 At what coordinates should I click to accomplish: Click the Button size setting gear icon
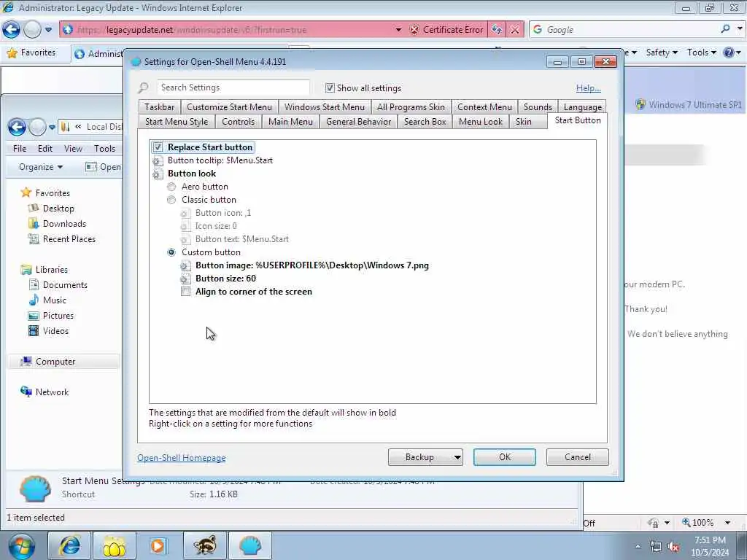tap(185, 279)
